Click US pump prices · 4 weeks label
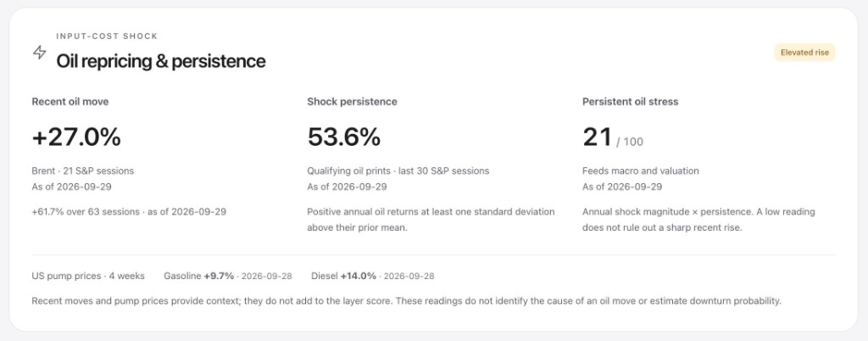Viewport: 868px width, 341px height. pyautogui.click(x=88, y=276)
